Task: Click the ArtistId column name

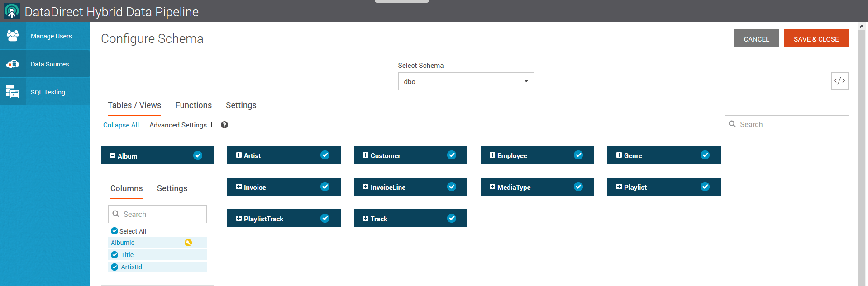Action: (x=132, y=267)
